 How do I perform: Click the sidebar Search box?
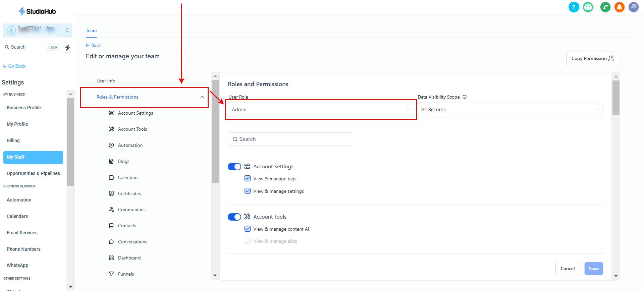32,47
